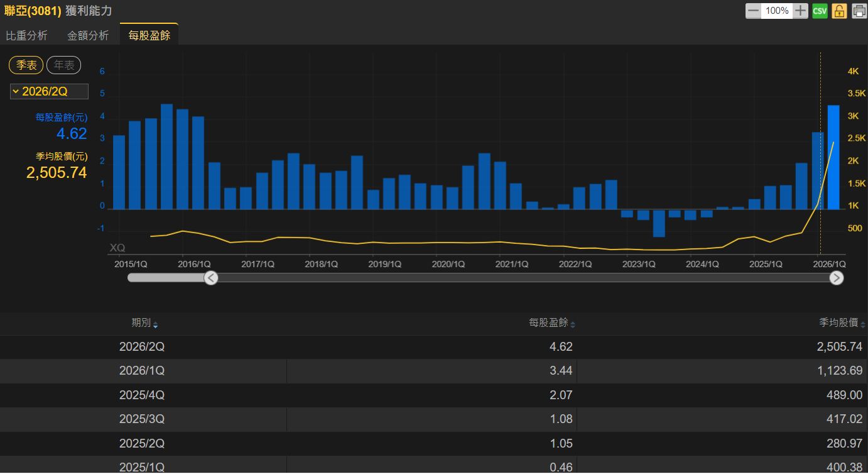Click the yellow lock icon
Image resolution: width=868 pixels, height=474 pixels.
(x=840, y=11)
